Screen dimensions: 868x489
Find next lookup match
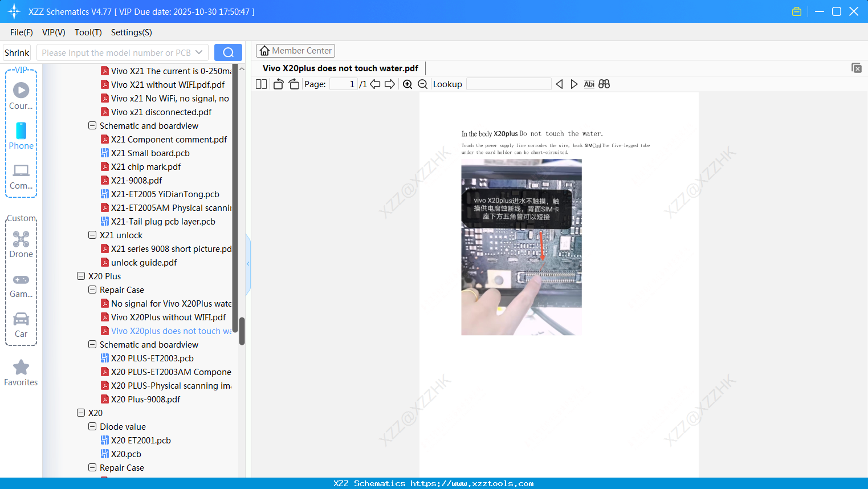pos(574,84)
